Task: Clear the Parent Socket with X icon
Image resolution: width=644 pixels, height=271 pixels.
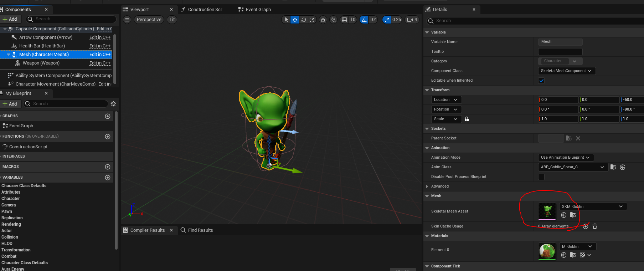Action: (x=578, y=138)
